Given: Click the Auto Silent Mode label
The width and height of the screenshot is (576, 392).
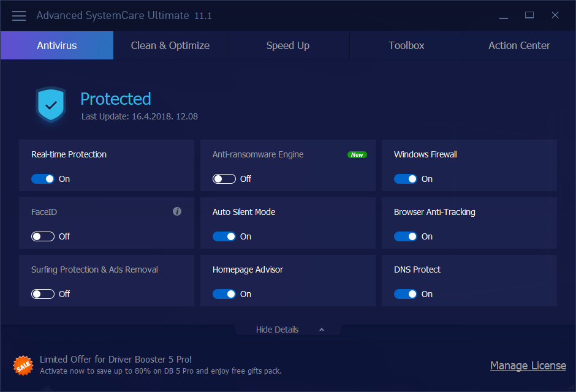Looking at the screenshot, I should point(244,212).
